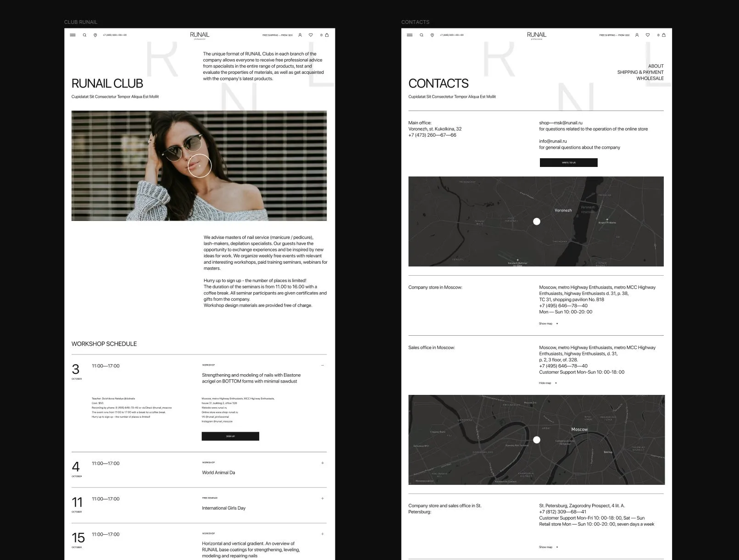The image size is (739, 560).
Task: Click St. Petersburg phone +7 (812) 309—68—41
Action: (562, 512)
